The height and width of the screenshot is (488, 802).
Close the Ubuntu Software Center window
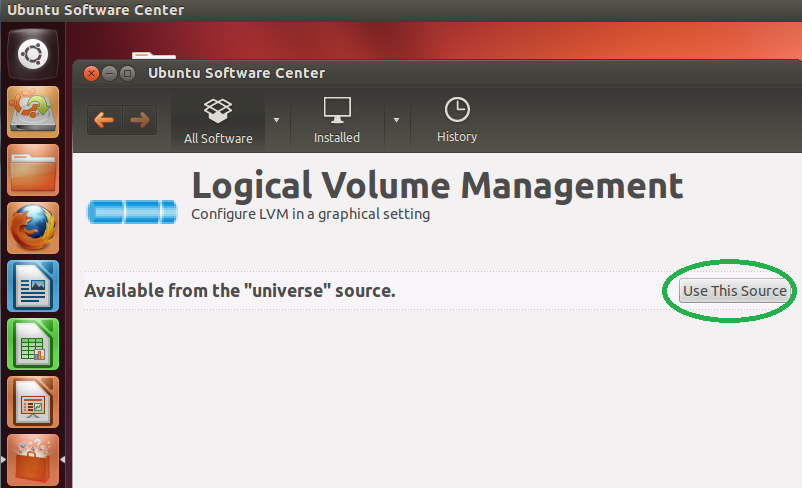[92, 74]
